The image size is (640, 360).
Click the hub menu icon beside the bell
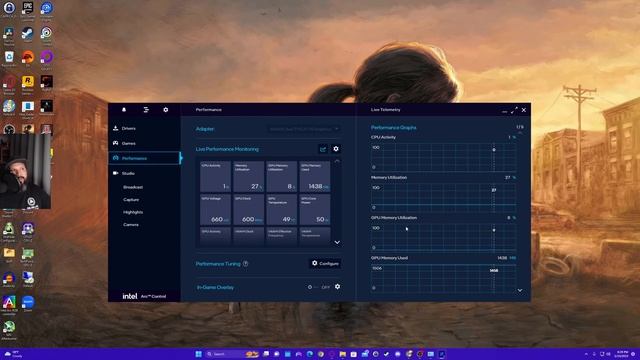[146, 110]
